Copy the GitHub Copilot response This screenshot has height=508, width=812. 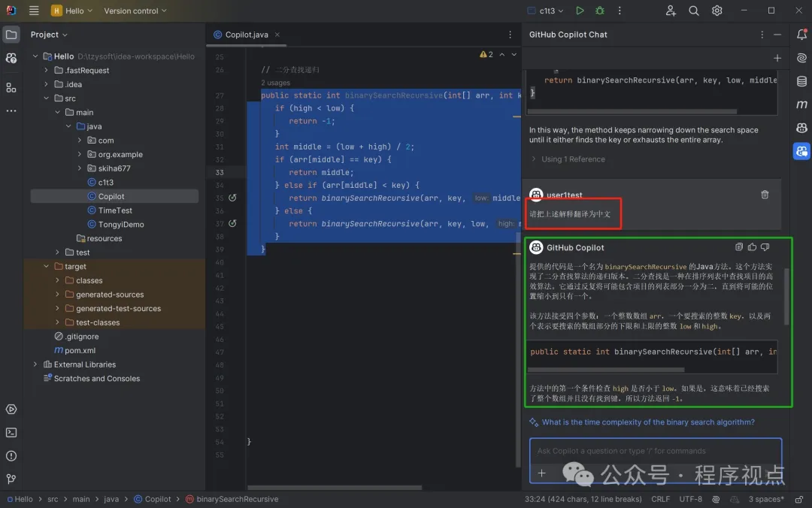click(739, 247)
